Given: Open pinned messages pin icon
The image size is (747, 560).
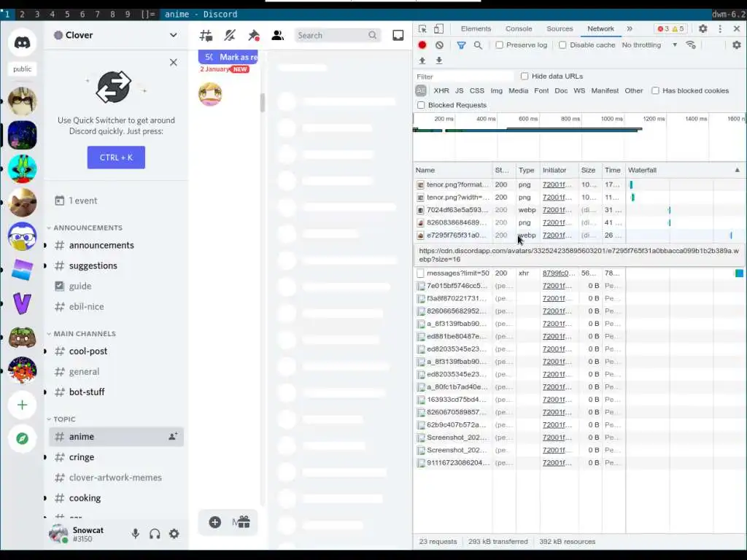Looking at the screenshot, I should point(254,35).
